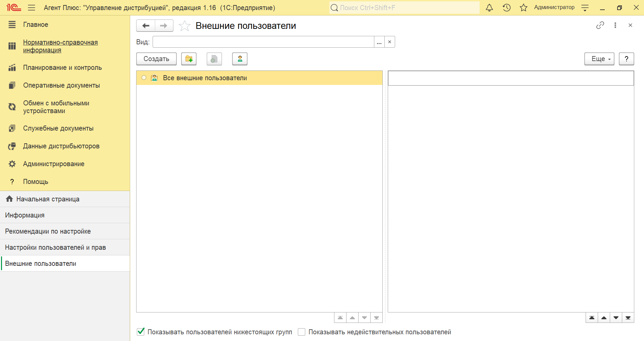The width and height of the screenshot is (644, 341).
Task: Copy link using the chain icon
Action: [600, 25]
